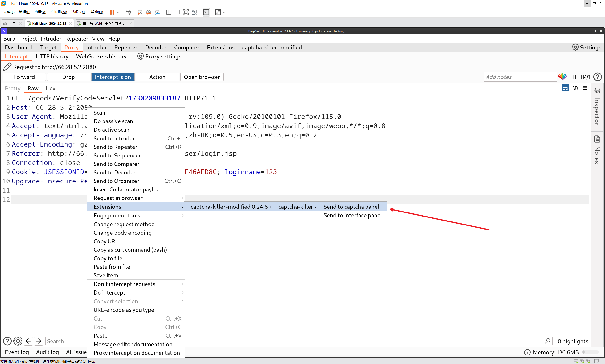Open the Burp Settings gear
The image size is (605, 364).
click(x=586, y=47)
